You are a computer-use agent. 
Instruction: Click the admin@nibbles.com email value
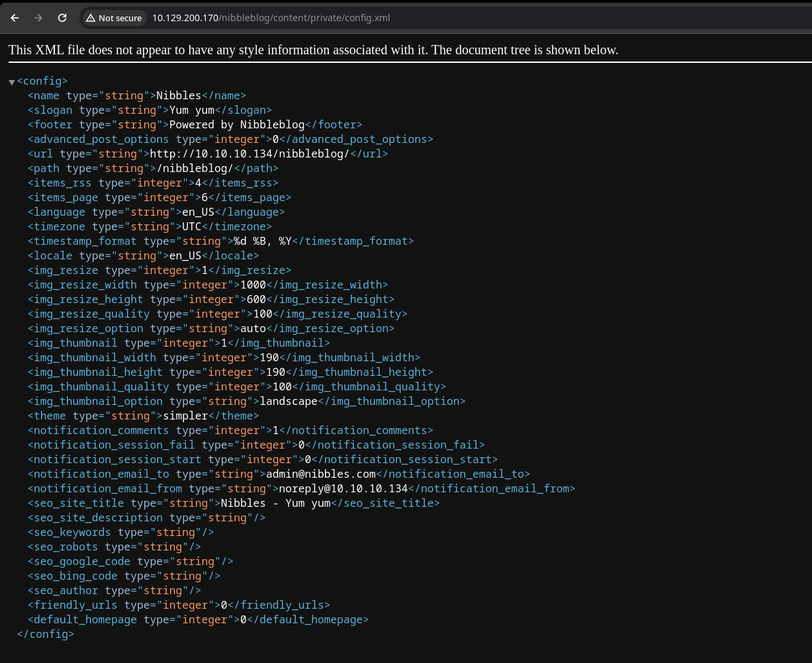[320, 474]
